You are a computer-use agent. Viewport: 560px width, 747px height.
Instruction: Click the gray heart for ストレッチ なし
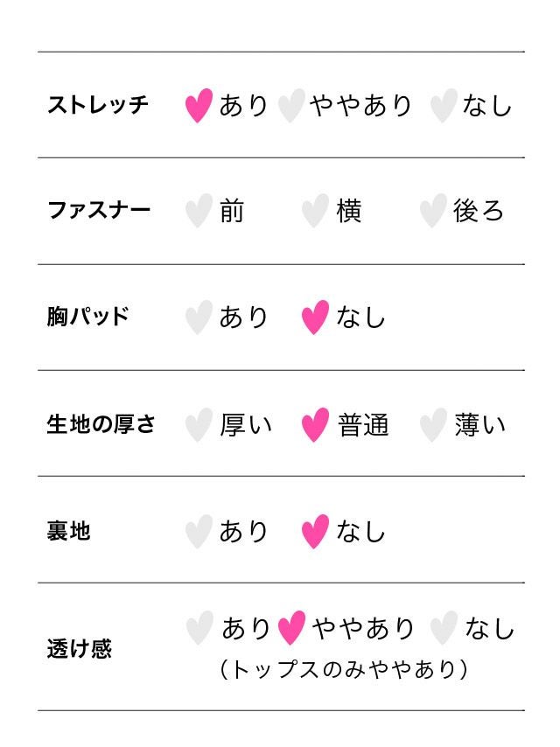pos(444,106)
